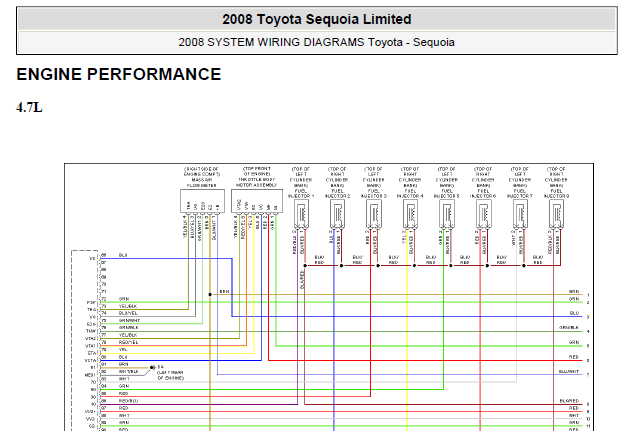This screenshot has width=638, height=431.
Task: Click the BLK/RED splice dot below Injector 1
Action: click(305, 265)
